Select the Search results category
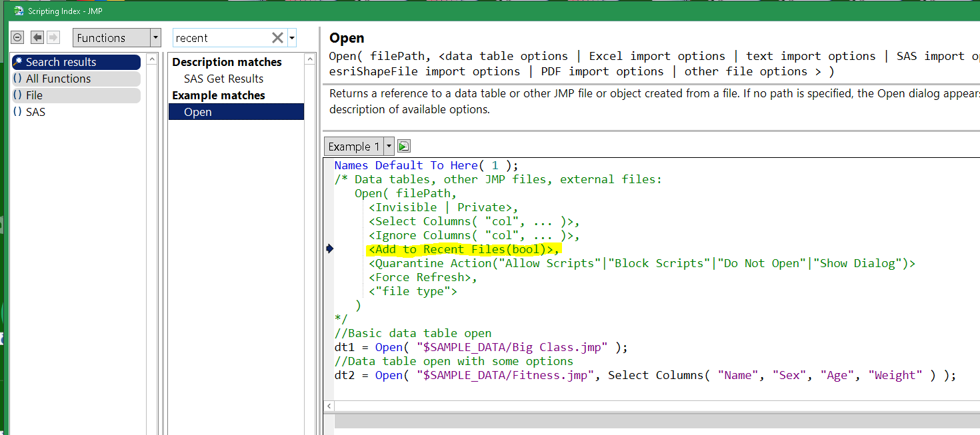This screenshot has width=980, height=435. [x=77, y=62]
